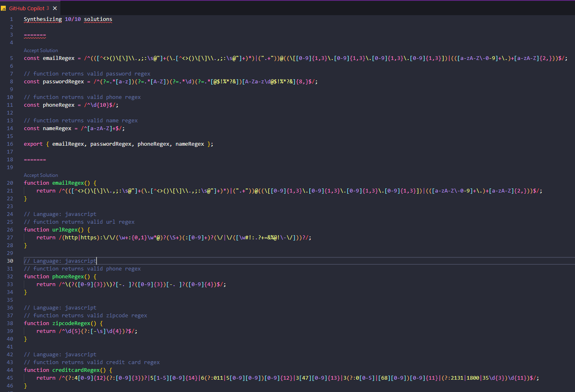The height and width of the screenshot is (392, 575).
Task: Click line number 20 in the gutter
Action: pyautogui.click(x=10, y=183)
